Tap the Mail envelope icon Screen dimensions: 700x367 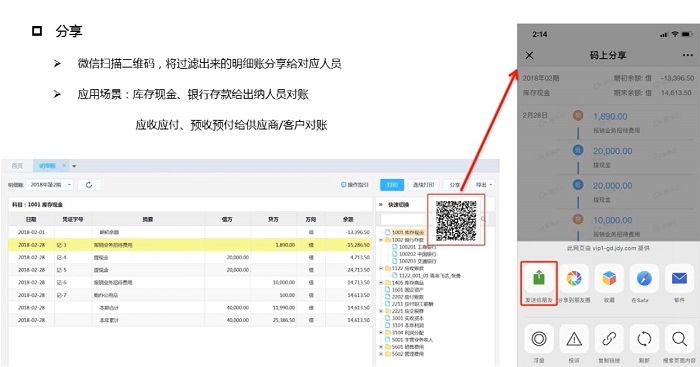click(679, 279)
